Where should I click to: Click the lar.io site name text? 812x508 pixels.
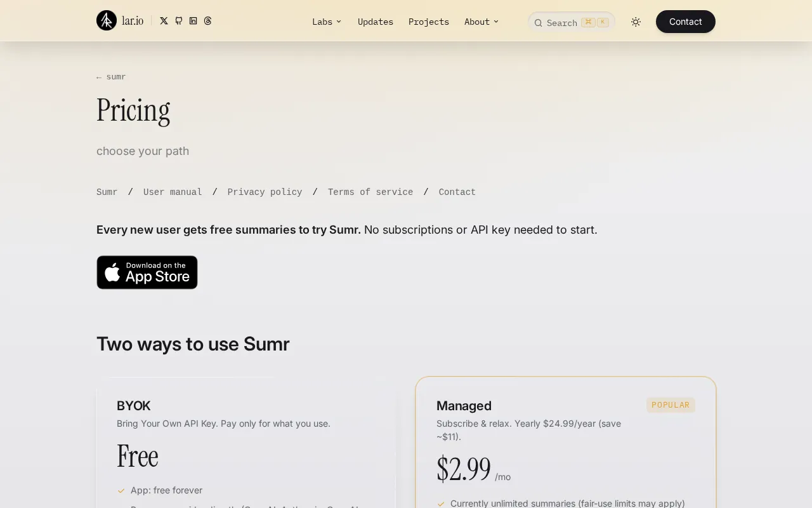(x=133, y=21)
